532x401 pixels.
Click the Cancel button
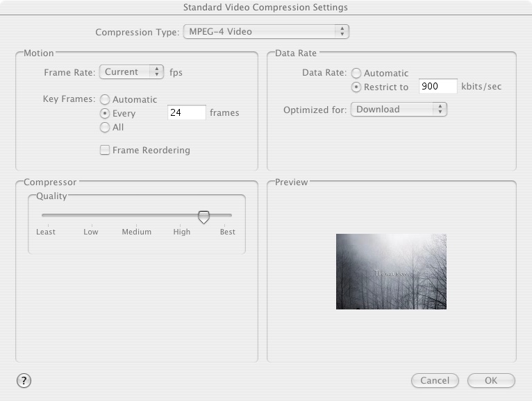[435, 380]
